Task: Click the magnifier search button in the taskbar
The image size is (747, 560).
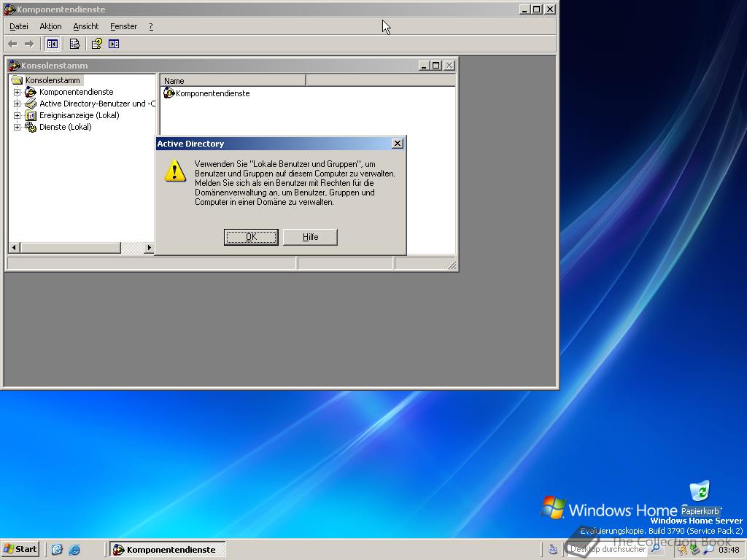Action: coord(656,549)
